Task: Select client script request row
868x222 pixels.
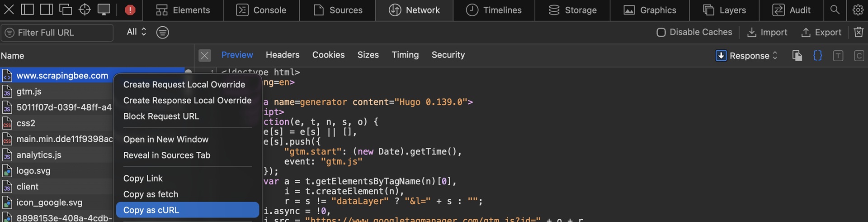Action: tap(57, 187)
